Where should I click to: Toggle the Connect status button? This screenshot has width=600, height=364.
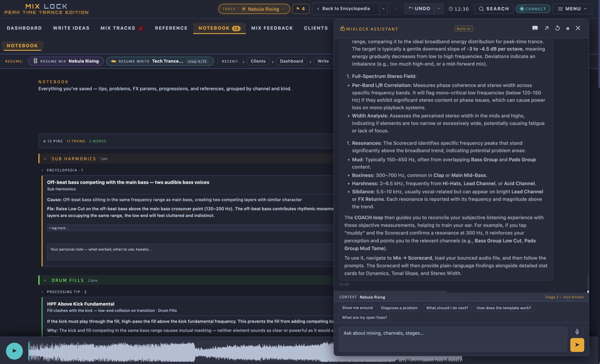[x=533, y=9]
